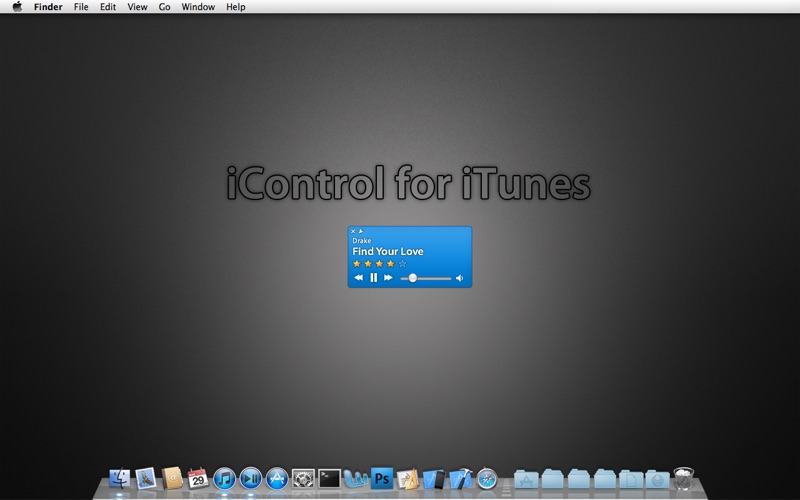Open Terminal from the Dock

point(330,479)
